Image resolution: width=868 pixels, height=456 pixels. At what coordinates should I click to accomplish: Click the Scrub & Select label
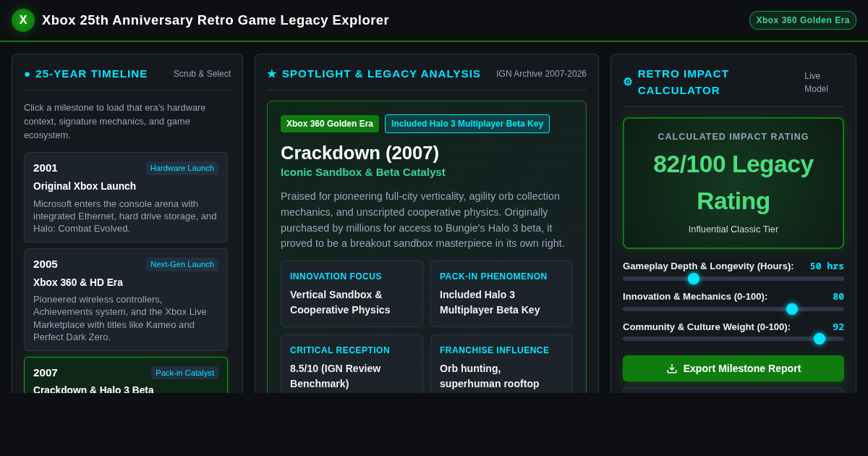[x=202, y=74]
